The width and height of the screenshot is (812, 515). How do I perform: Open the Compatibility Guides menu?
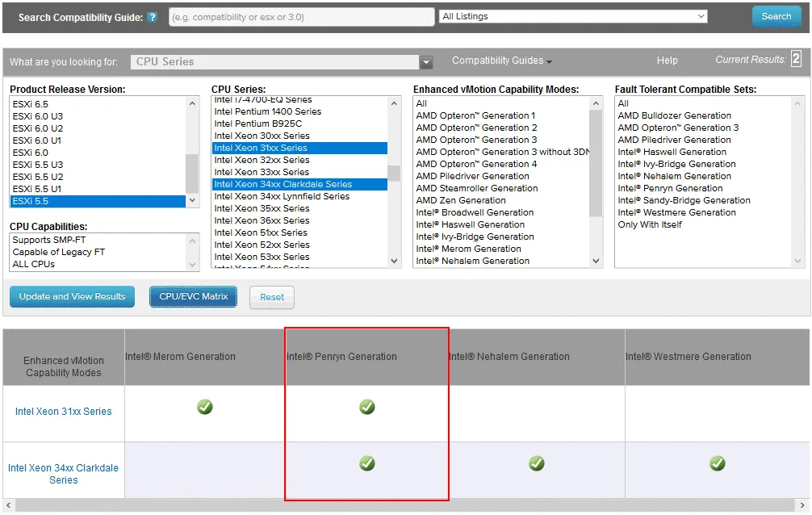point(501,61)
